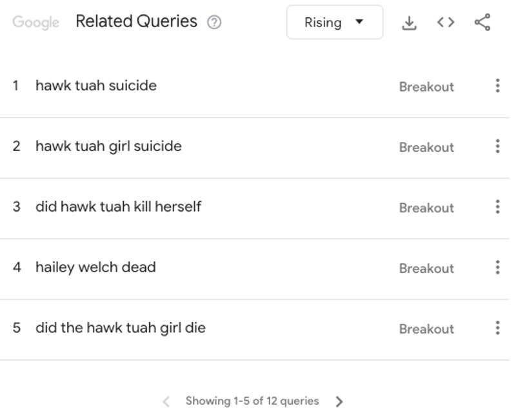Open the three-dot menu for query number three

497,207
